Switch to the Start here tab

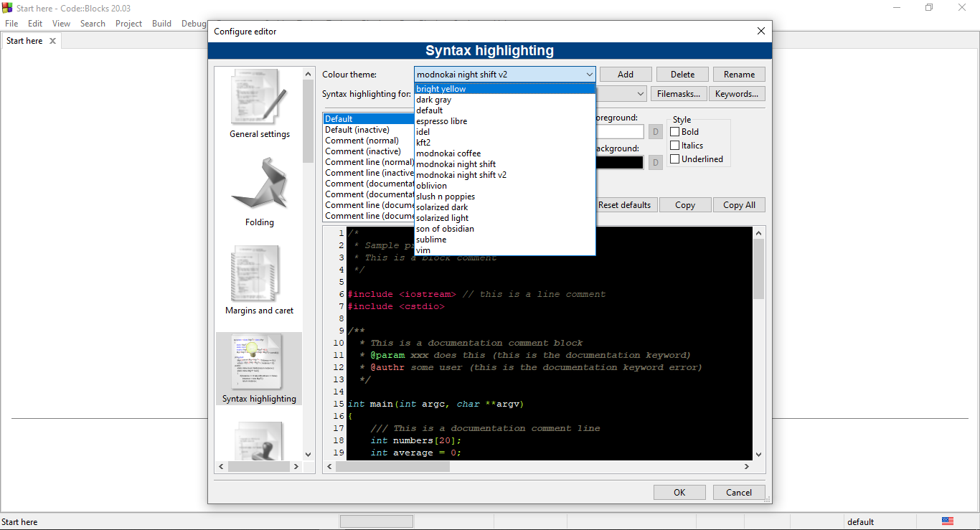point(24,41)
